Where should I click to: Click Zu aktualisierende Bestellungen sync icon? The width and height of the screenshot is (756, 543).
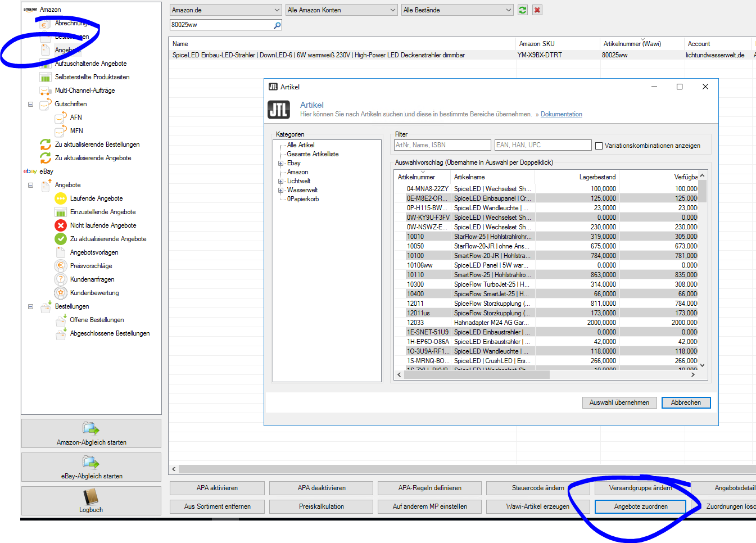[x=46, y=144]
